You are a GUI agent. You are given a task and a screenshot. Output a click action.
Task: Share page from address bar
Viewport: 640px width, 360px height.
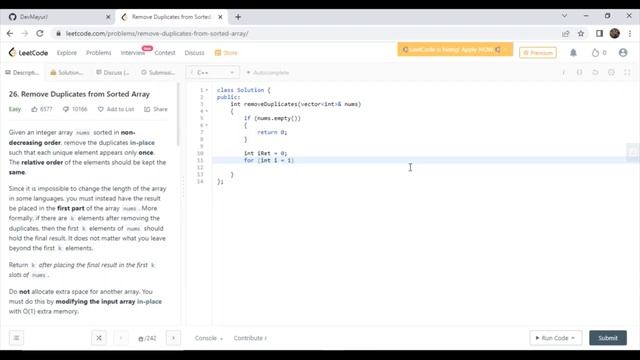tap(565, 33)
